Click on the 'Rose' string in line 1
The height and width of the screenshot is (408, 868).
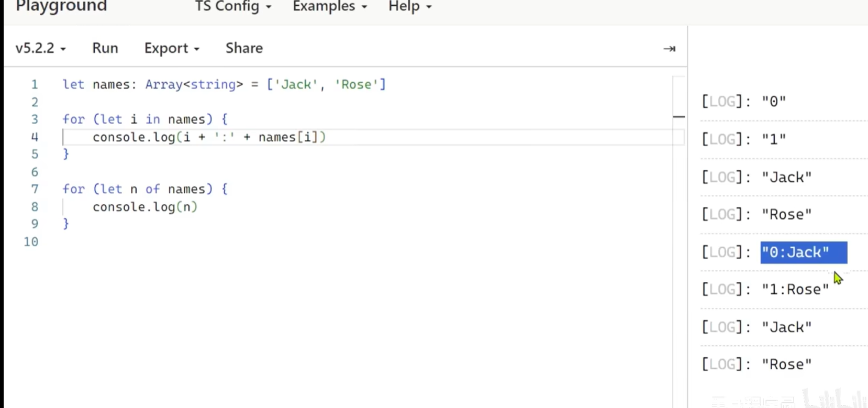[x=356, y=84]
